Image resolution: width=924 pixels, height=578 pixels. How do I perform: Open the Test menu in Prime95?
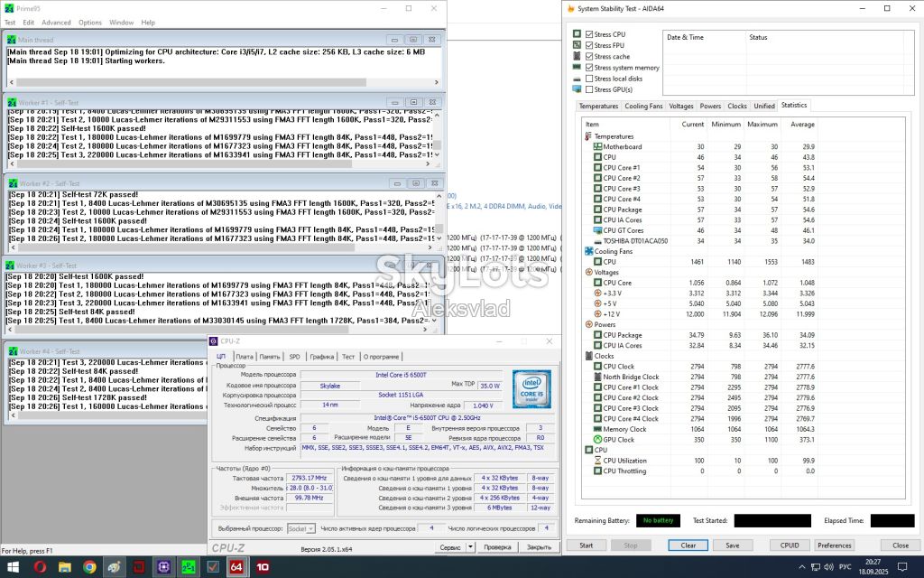[x=10, y=23]
